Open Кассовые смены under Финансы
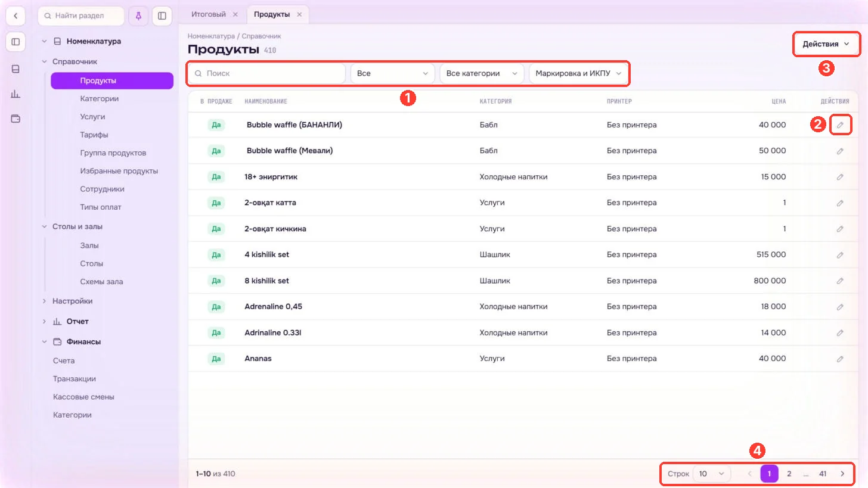The height and width of the screenshot is (488, 868). (x=83, y=397)
